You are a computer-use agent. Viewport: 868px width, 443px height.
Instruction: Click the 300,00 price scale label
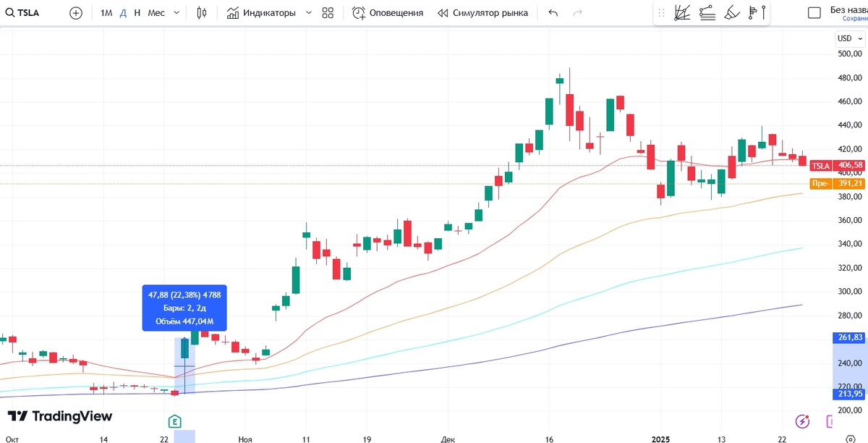coord(849,292)
